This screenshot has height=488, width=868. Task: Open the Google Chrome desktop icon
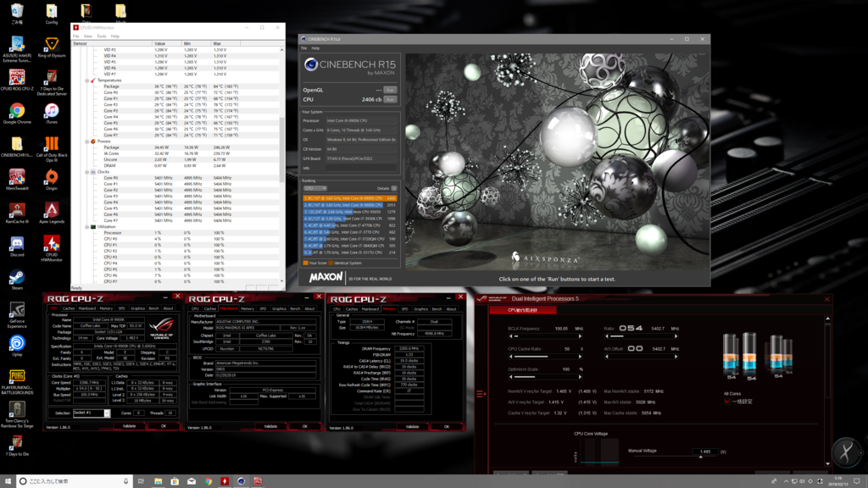pyautogui.click(x=17, y=114)
